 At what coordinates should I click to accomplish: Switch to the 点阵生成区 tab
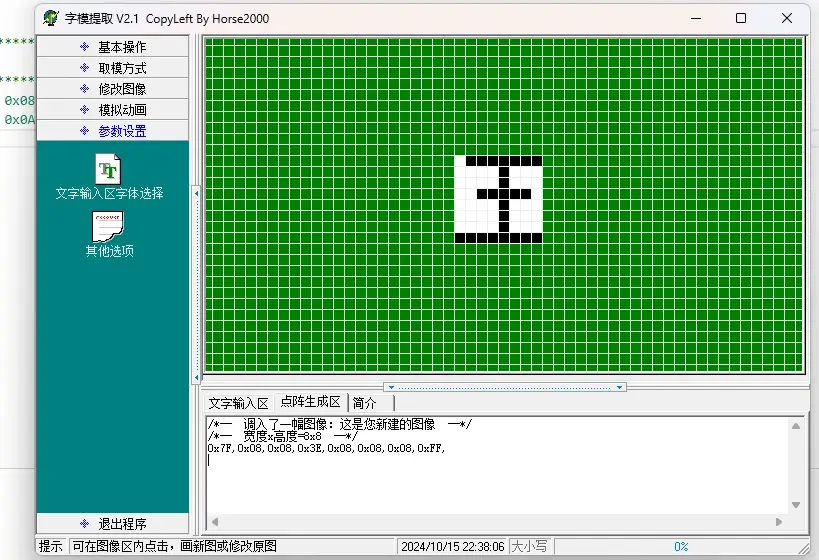coord(310,402)
